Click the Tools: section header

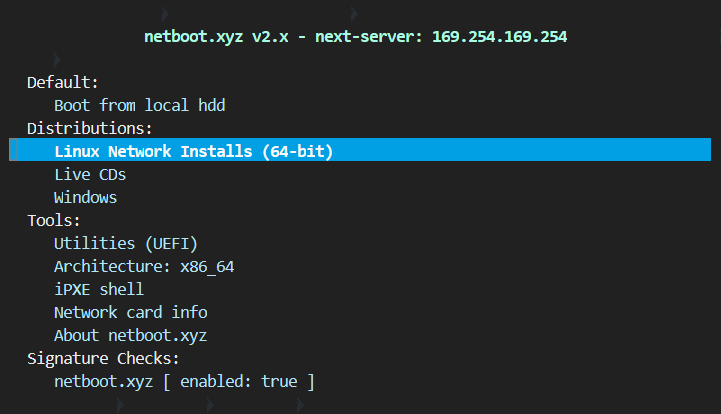tap(54, 220)
